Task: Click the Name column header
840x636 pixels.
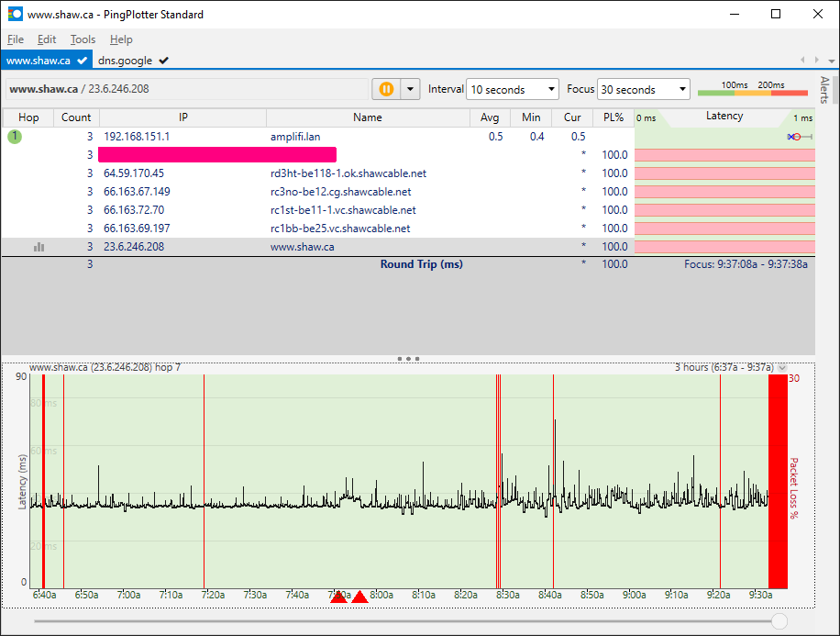Action: 368,117
